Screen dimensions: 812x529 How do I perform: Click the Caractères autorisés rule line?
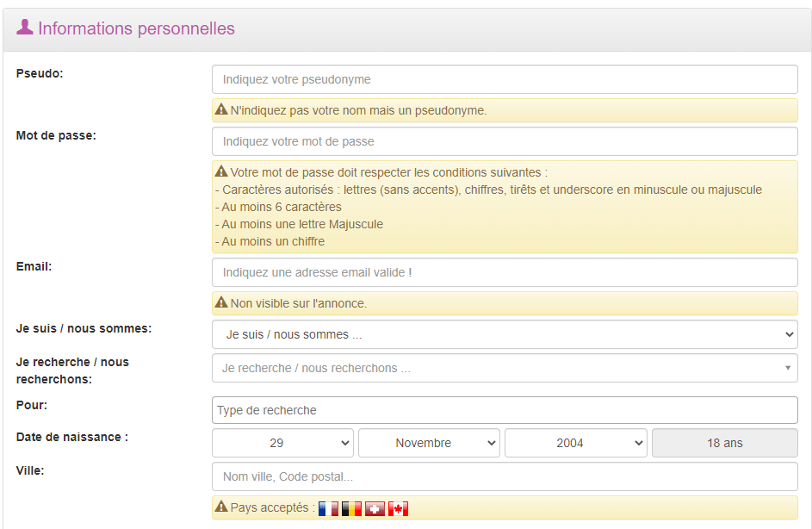pyautogui.click(x=488, y=190)
